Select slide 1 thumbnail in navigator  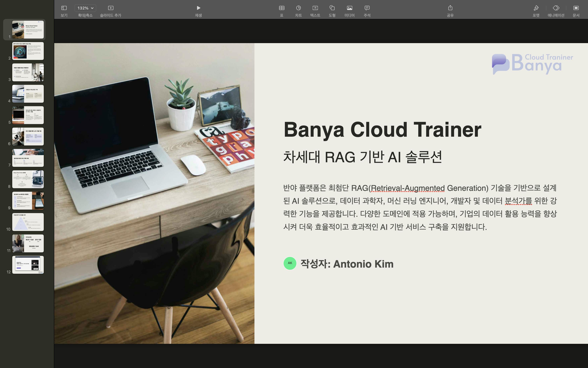coord(28,30)
